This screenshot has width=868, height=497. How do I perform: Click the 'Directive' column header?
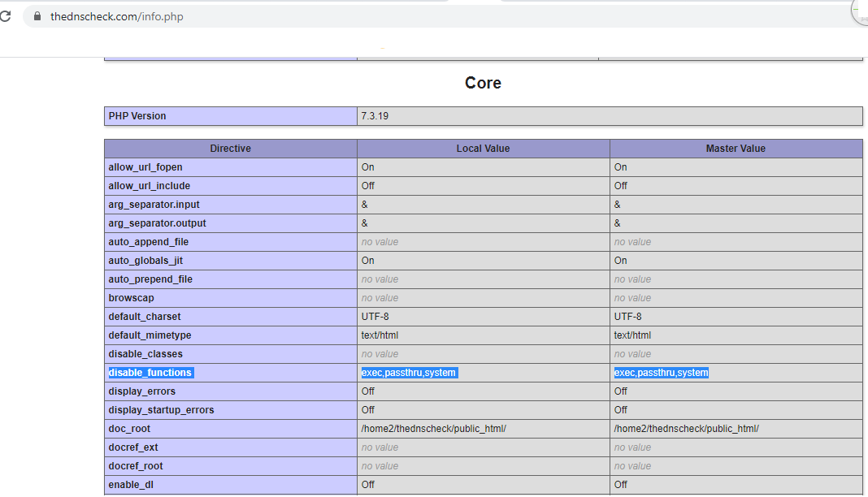coord(231,149)
